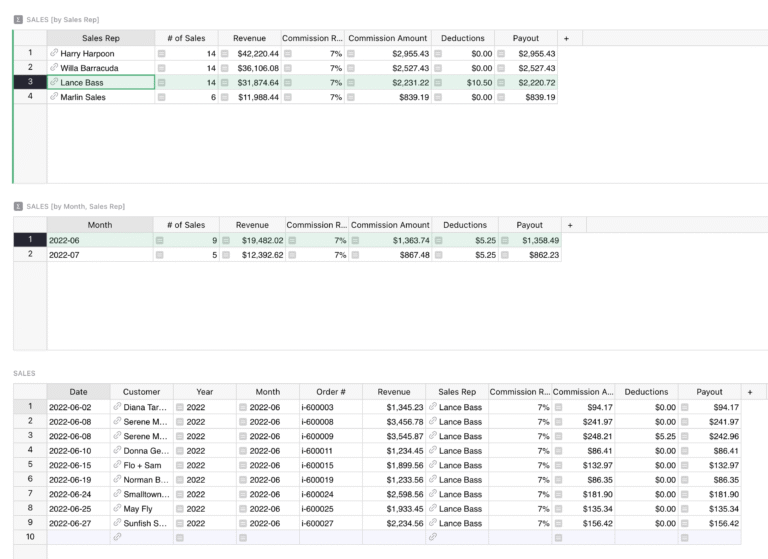
Task: Click the link icon beside Donna Ge… customer
Action: [x=117, y=450]
